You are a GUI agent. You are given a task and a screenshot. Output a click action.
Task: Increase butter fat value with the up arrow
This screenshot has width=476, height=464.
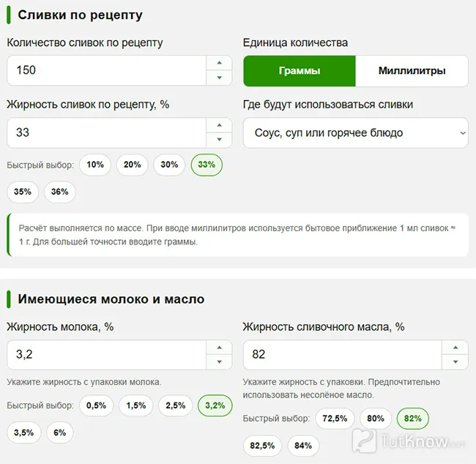(455, 348)
